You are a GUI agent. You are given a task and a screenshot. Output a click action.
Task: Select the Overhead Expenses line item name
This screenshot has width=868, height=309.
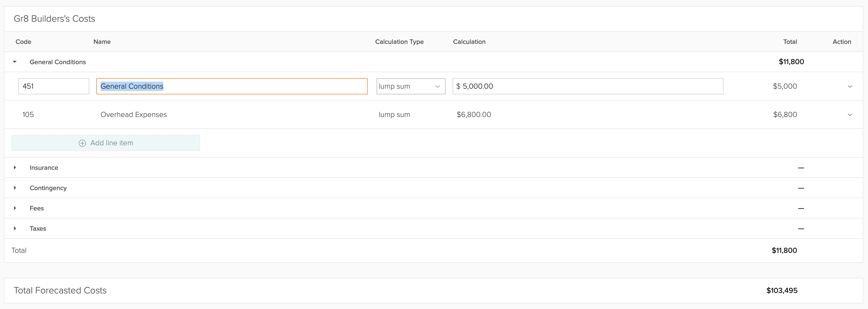pos(133,115)
